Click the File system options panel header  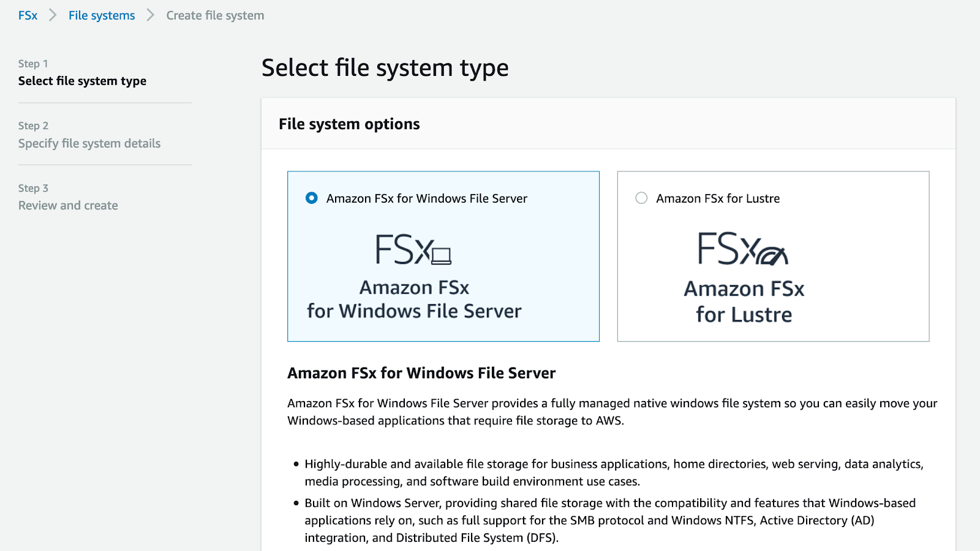(349, 124)
